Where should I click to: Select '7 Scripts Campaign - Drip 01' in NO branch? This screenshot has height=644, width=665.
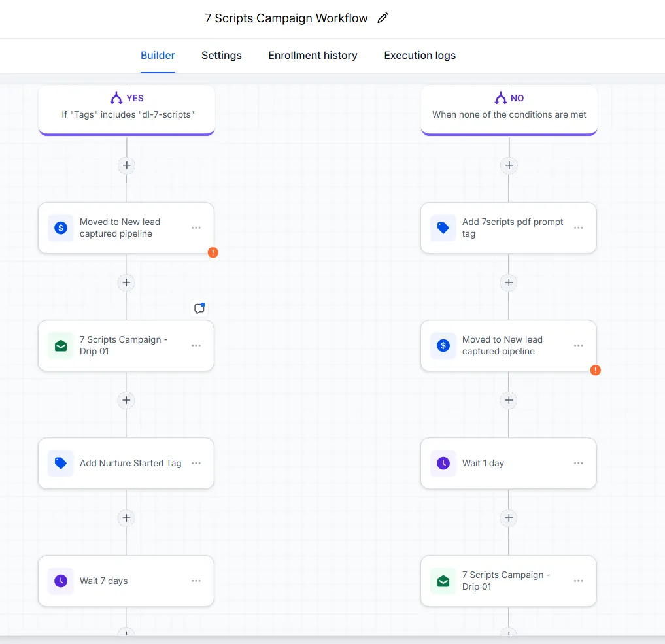click(509, 581)
